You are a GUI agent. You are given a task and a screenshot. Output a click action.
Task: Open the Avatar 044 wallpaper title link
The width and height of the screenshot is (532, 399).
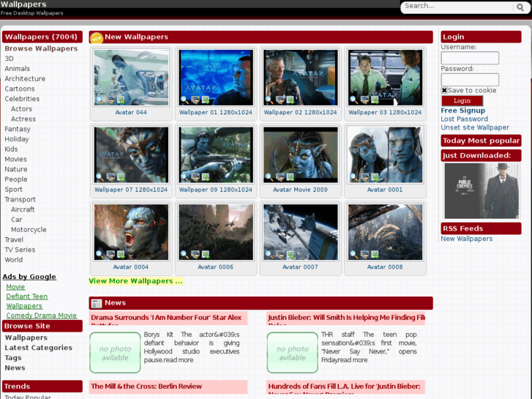point(131,112)
